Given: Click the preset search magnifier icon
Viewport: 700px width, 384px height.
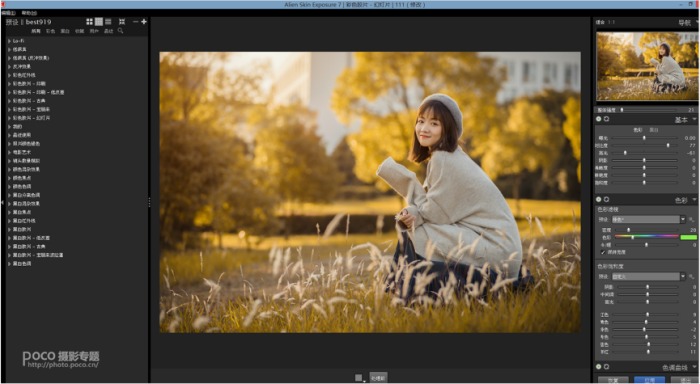Looking at the screenshot, I should [x=120, y=31].
